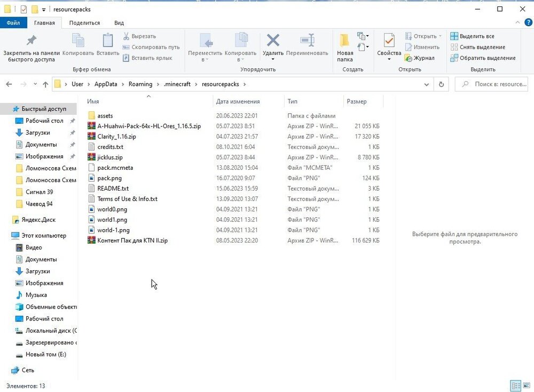Sort by Размер column header
The image size is (534, 392).
(357, 101)
